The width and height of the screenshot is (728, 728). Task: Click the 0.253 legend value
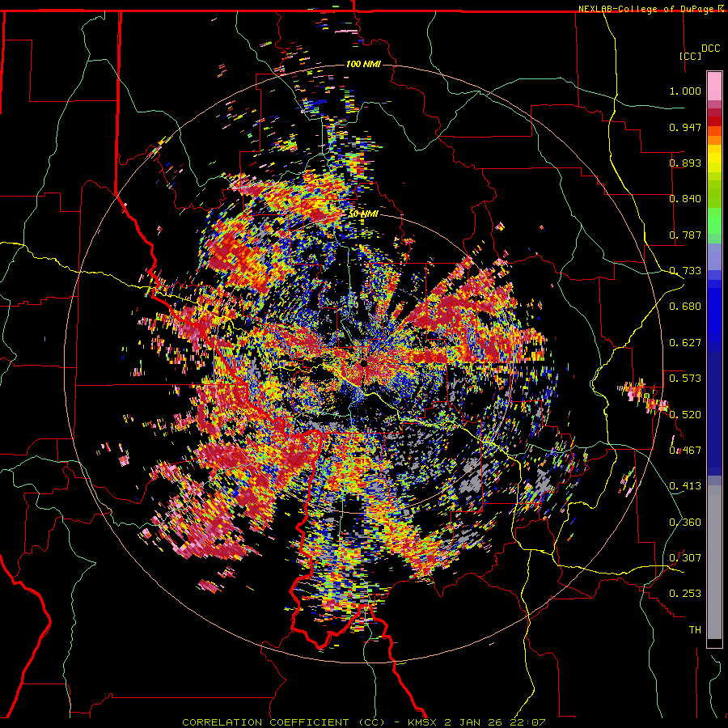point(685,594)
